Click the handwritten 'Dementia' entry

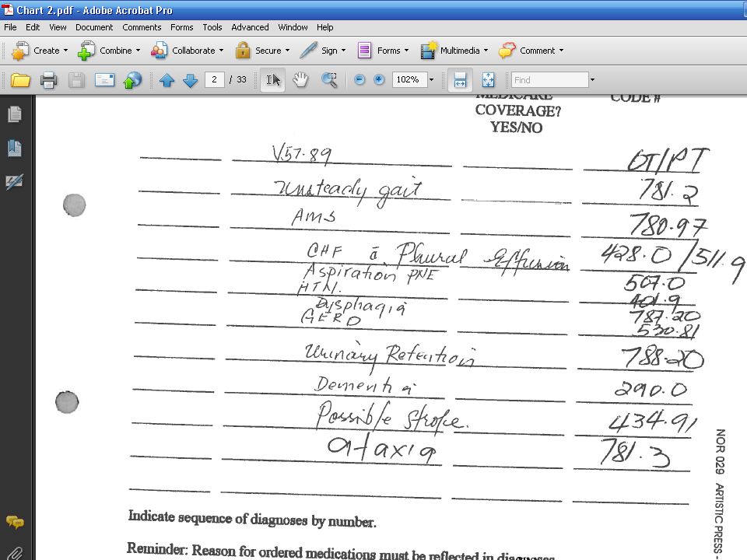click(x=366, y=385)
